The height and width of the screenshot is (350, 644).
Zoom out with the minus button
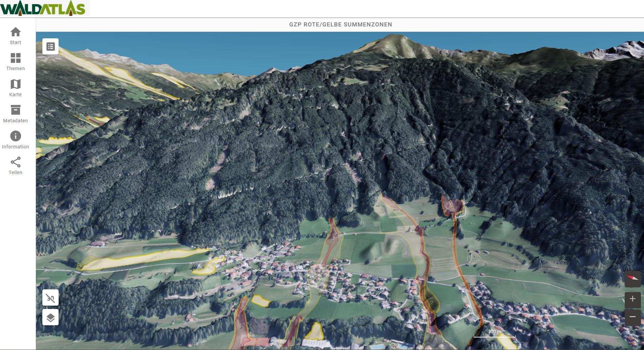tap(632, 317)
